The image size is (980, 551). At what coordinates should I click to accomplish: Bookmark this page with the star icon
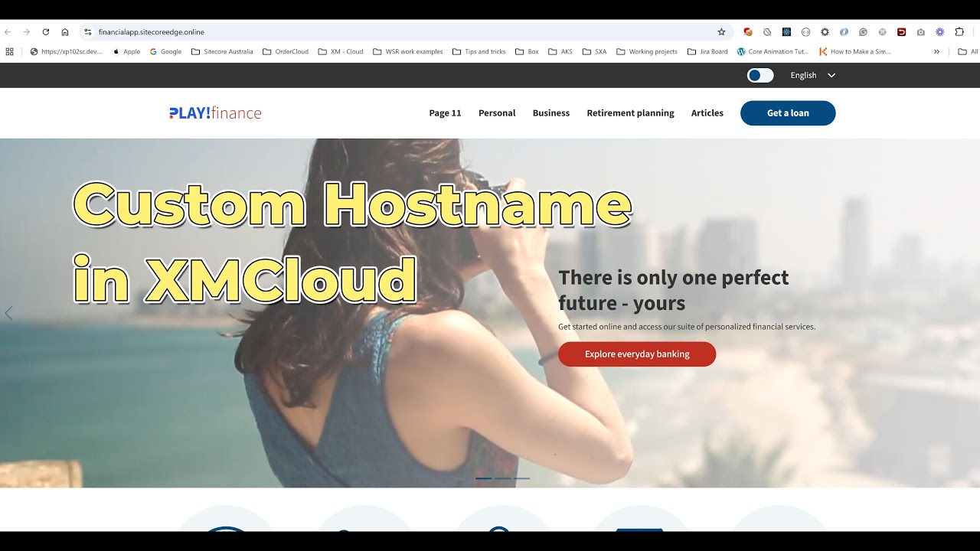721,32
